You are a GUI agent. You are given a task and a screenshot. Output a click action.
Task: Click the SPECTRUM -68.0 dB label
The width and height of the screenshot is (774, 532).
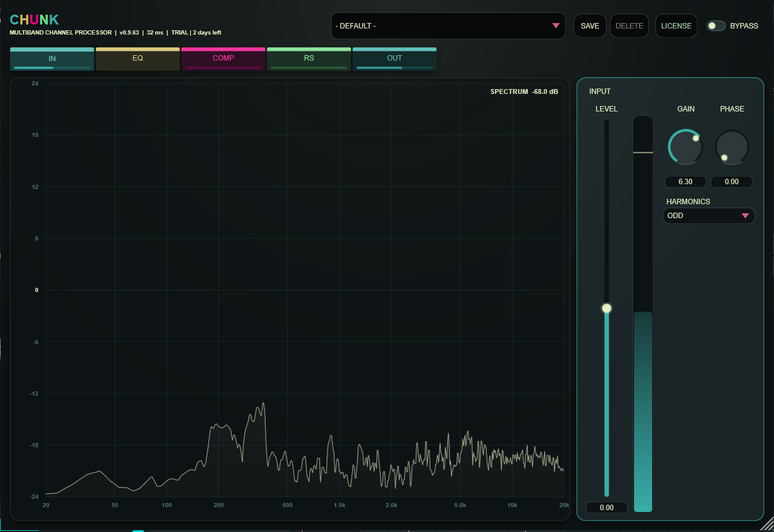(524, 92)
